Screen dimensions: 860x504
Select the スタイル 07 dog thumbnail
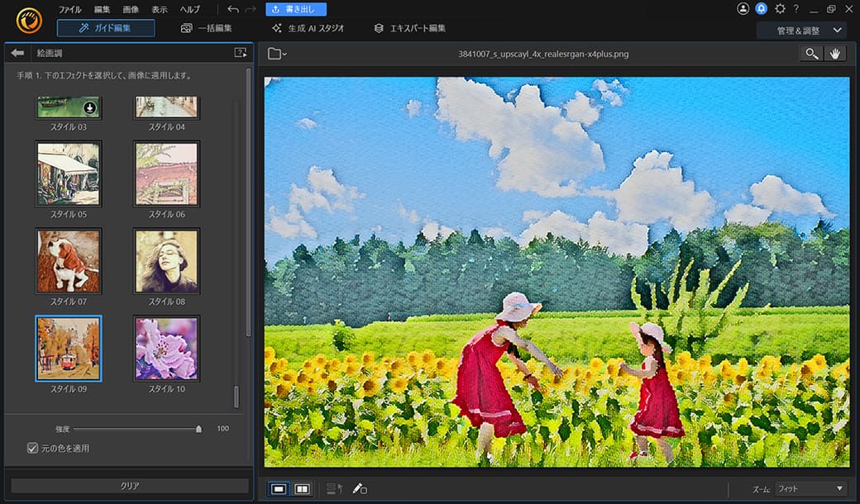pos(69,261)
